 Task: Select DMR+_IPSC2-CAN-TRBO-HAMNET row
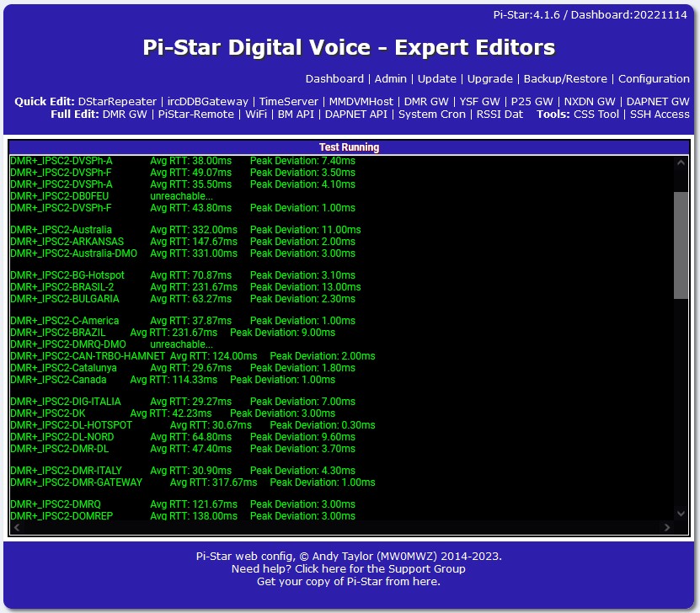pos(193,356)
